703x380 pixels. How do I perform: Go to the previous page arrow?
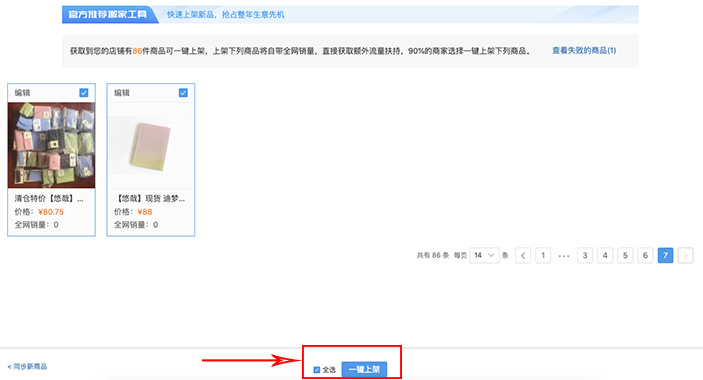[523, 255]
